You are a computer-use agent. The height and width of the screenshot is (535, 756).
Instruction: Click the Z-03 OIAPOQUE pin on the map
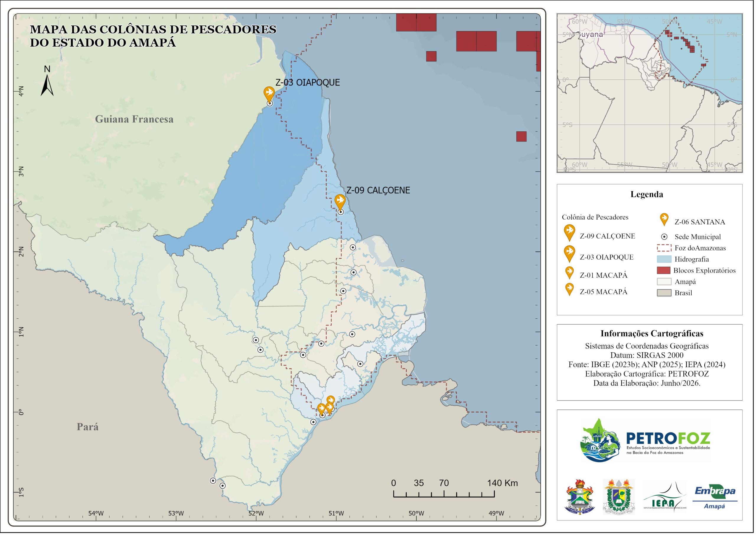[269, 94]
